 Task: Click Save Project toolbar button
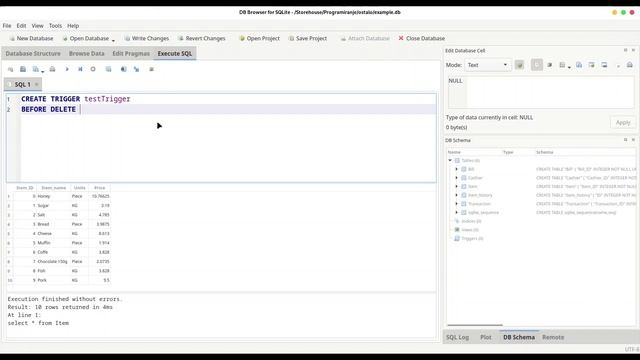click(x=308, y=38)
